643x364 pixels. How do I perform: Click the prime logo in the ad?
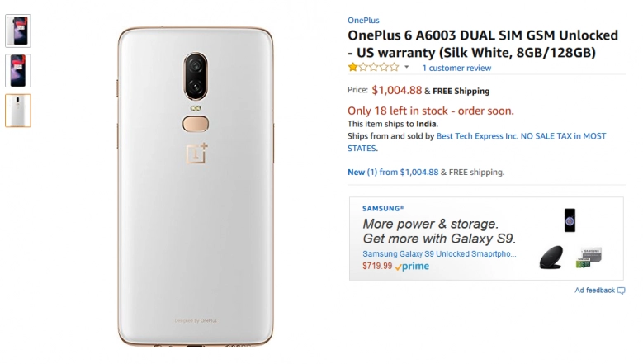tap(412, 267)
